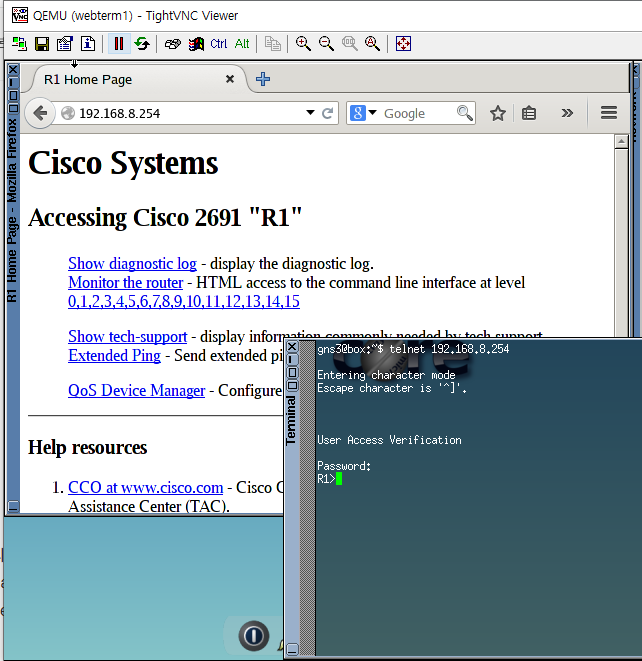
Task: Click the Zoom out magnifier icon
Action: [326, 43]
